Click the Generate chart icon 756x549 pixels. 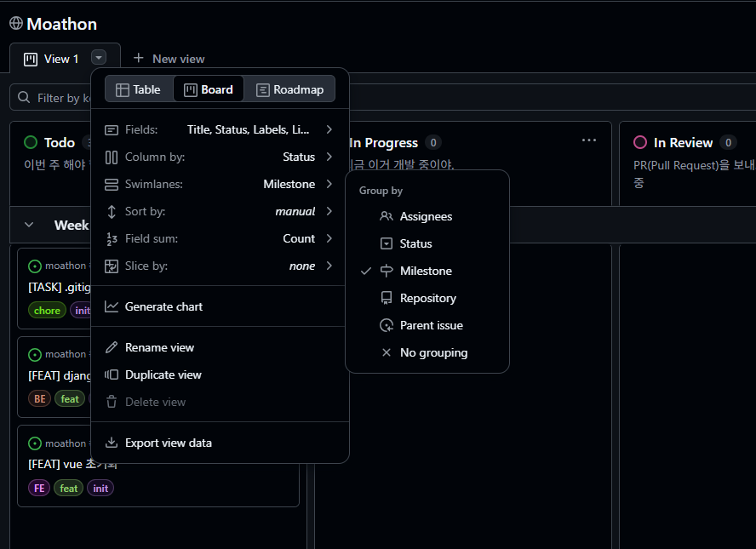pos(112,306)
